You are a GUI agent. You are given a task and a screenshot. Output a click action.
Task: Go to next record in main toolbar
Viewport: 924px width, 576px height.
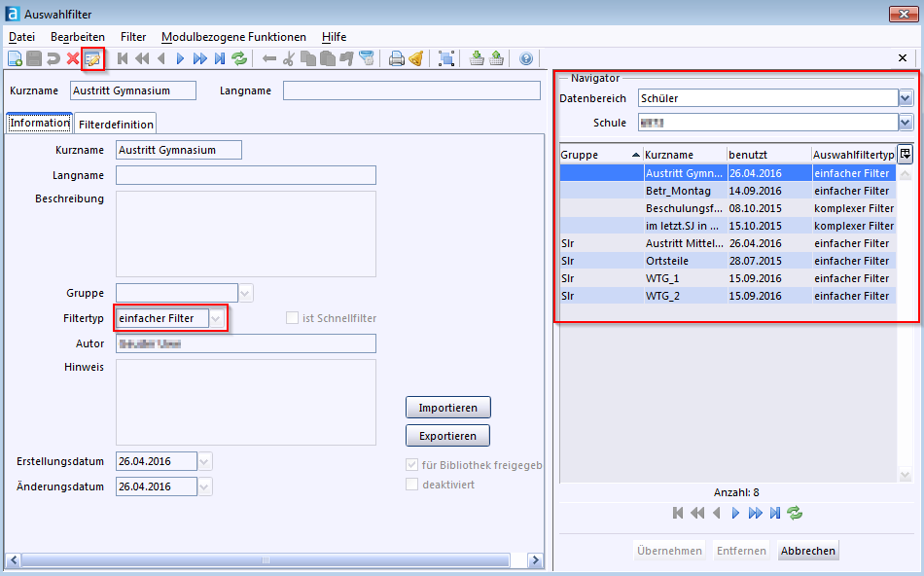180,58
